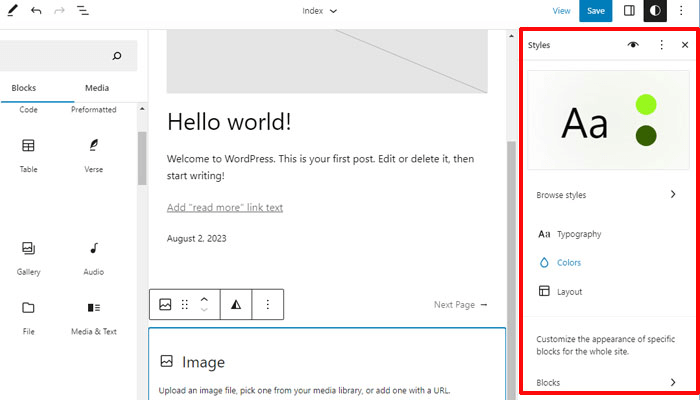Toggle the Styles panel half-circle icon
The width and height of the screenshot is (700, 400).
(655, 11)
